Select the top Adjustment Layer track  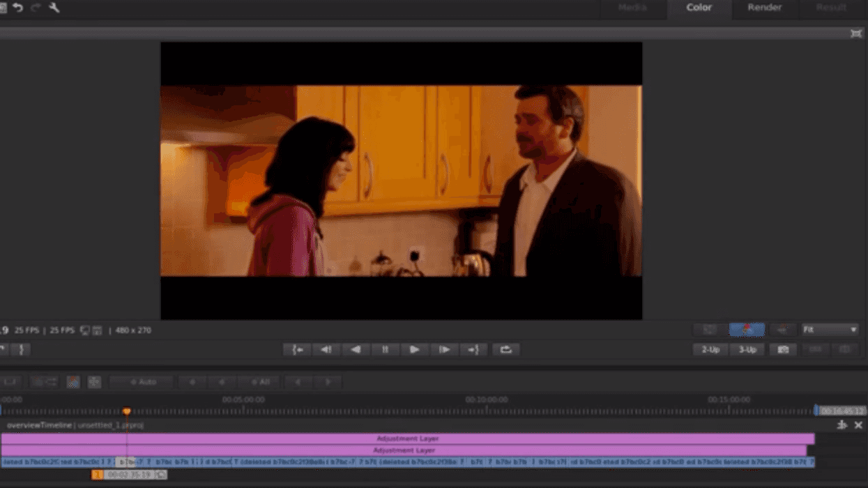click(x=408, y=439)
